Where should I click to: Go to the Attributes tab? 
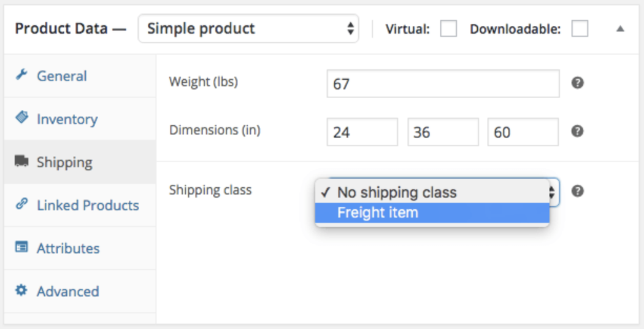[x=68, y=248]
